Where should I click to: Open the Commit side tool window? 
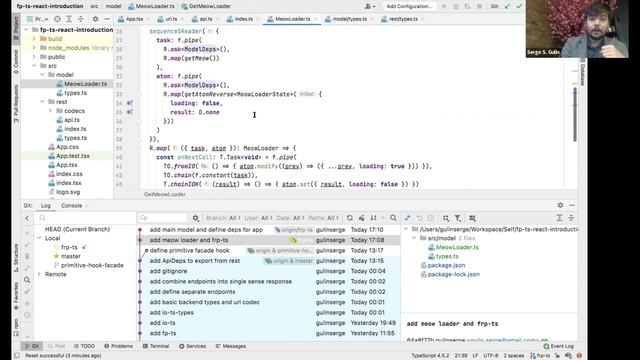[16, 62]
